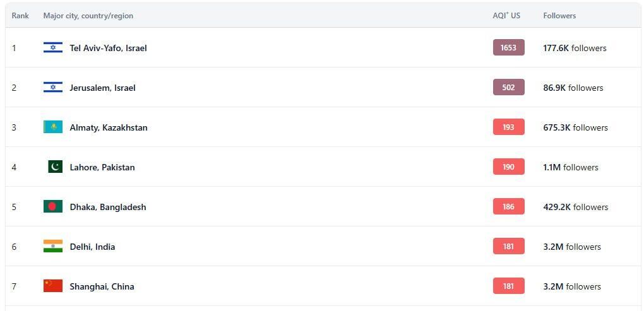
Task: Open the Delhi, India city link
Action: click(92, 247)
